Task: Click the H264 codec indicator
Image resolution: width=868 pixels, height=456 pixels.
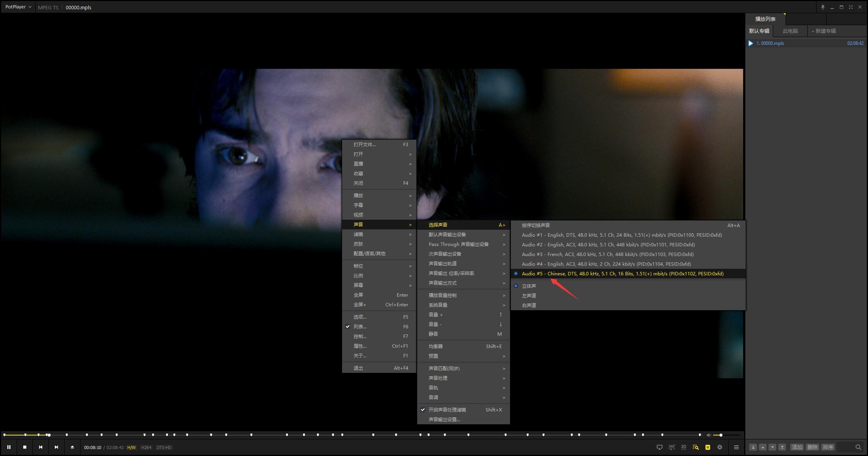Action: 146,447
